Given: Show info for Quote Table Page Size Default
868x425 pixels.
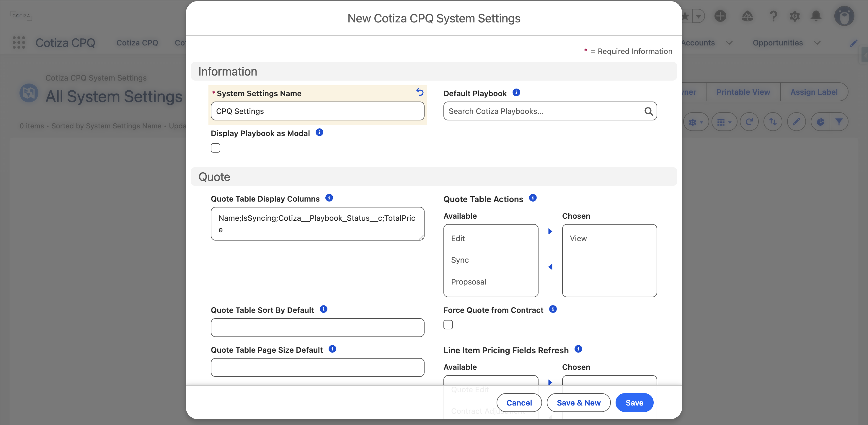Looking at the screenshot, I should pyautogui.click(x=332, y=349).
